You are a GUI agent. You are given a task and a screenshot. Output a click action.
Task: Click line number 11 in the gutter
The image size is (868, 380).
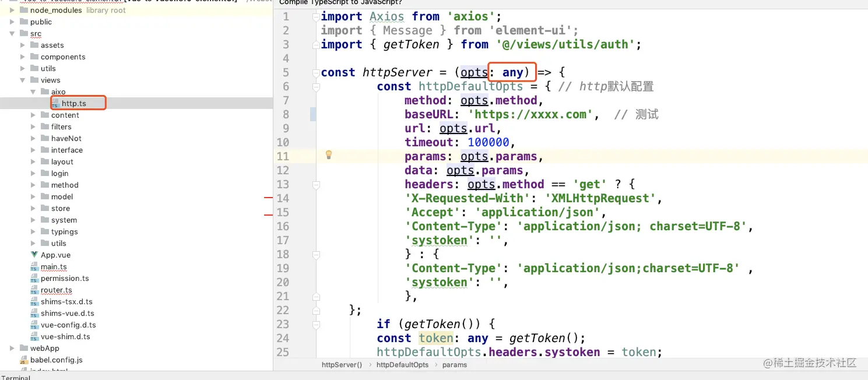click(x=282, y=156)
